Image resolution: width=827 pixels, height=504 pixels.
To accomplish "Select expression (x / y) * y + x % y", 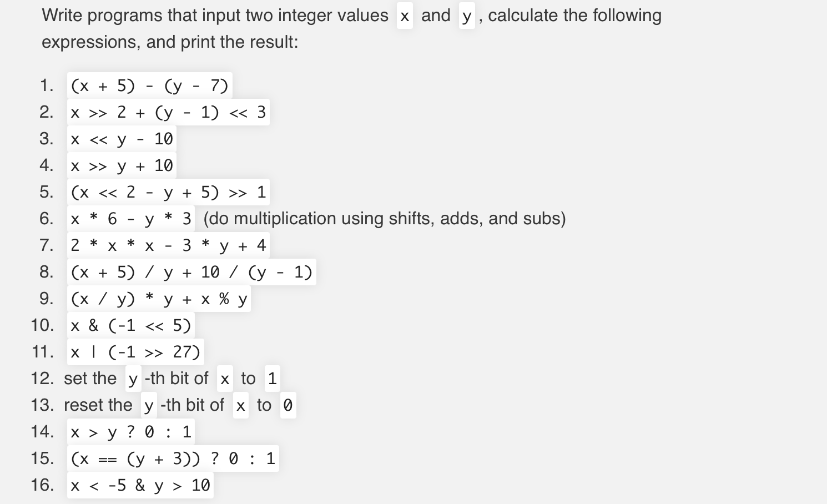I will [159, 299].
